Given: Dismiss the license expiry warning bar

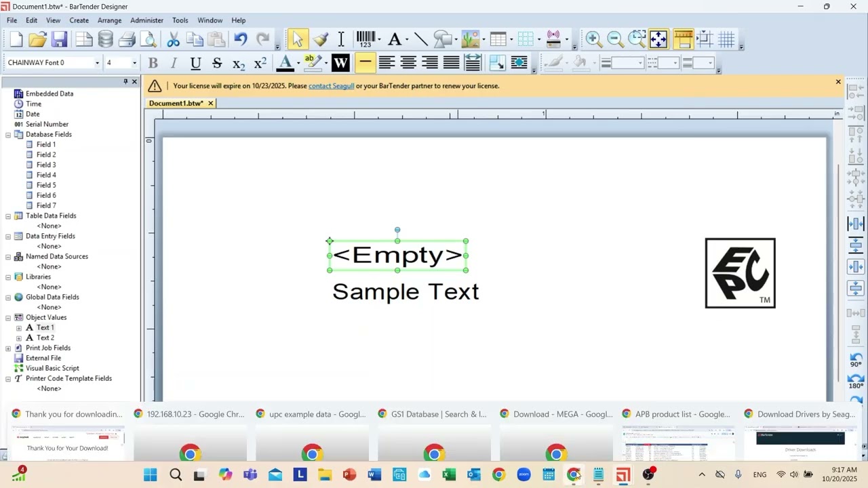Looking at the screenshot, I should 838,82.
